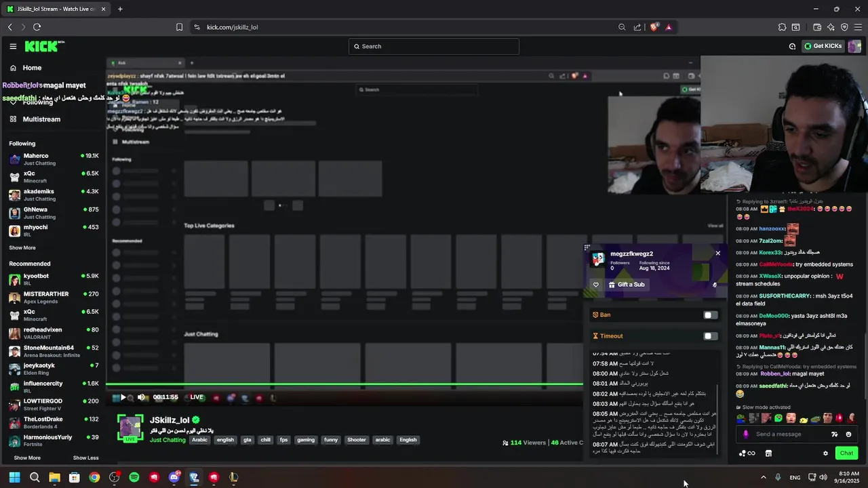
Task: Open the Brave wallet icon
Action: click(817, 27)
